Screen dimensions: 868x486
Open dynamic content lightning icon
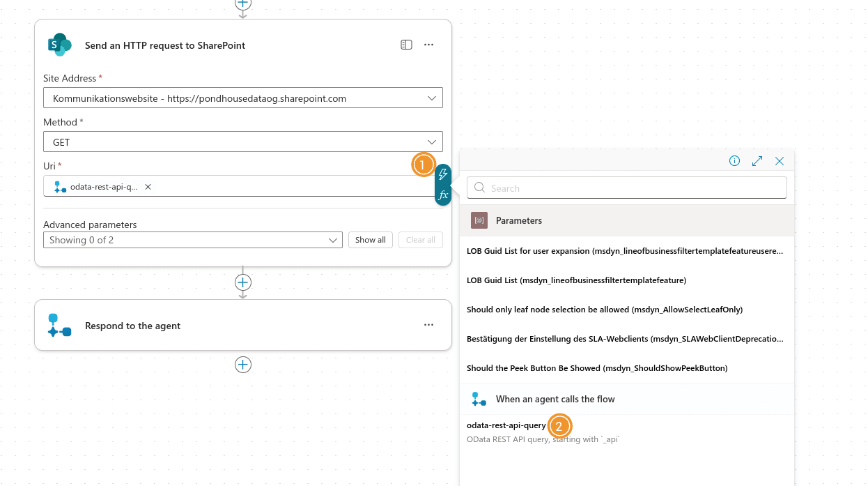[443, 174]
